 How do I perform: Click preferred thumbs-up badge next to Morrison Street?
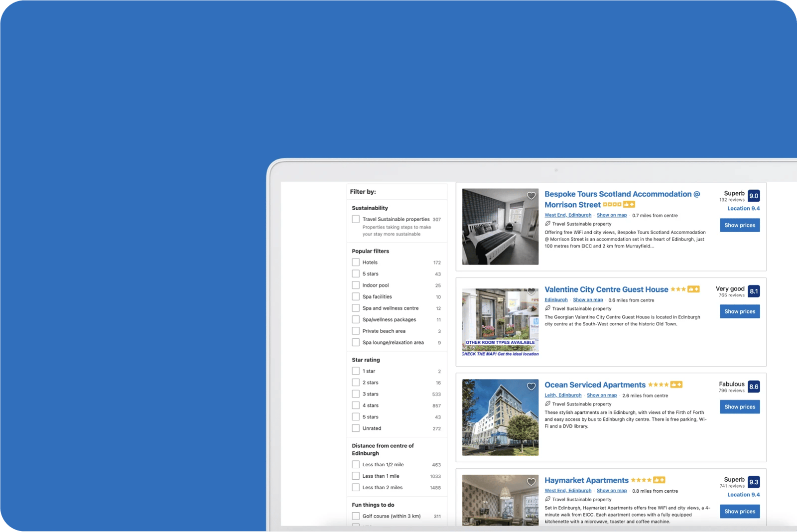[x=629, y=204]
